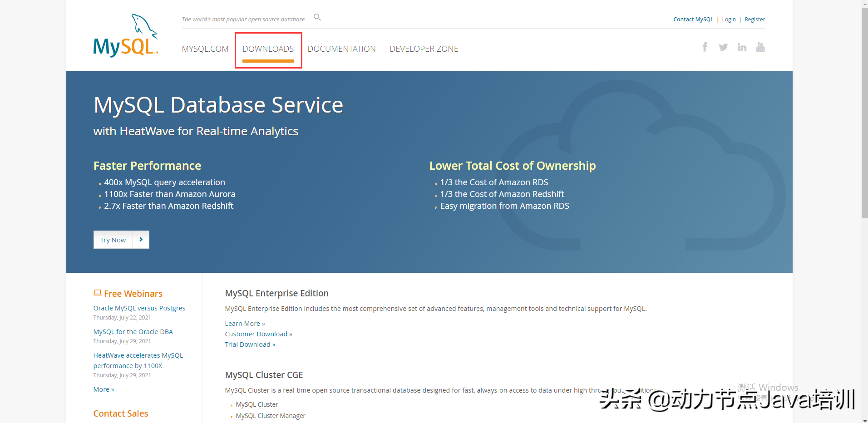Click Learn More under Enterprise Edition
This screenshot has width=868, height=423.
pos(245,324)
